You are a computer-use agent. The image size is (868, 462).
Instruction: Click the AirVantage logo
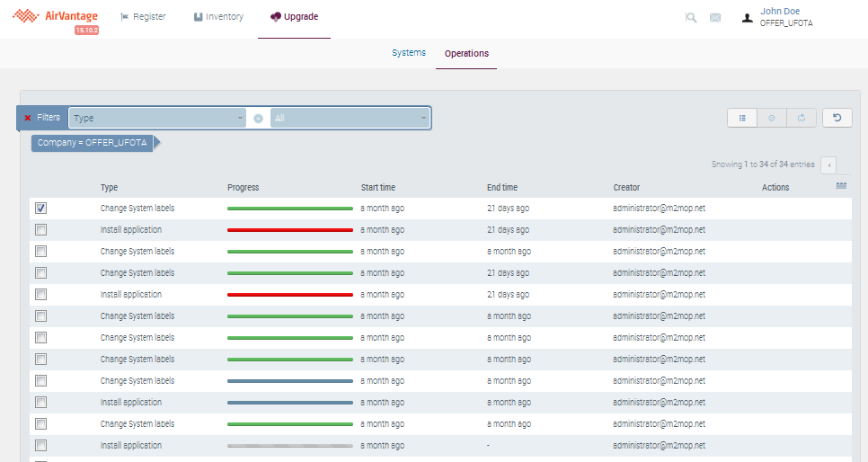[55, 16]
